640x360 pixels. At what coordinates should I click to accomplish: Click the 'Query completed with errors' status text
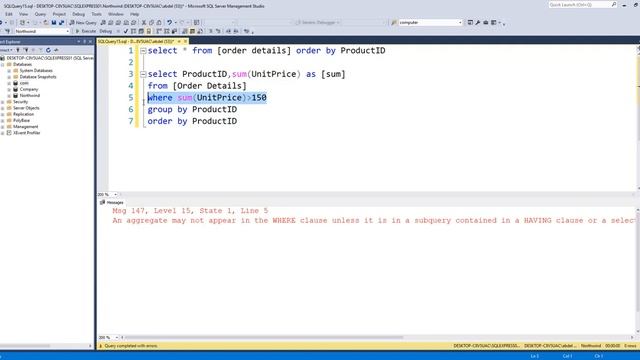tap(131, 346)
